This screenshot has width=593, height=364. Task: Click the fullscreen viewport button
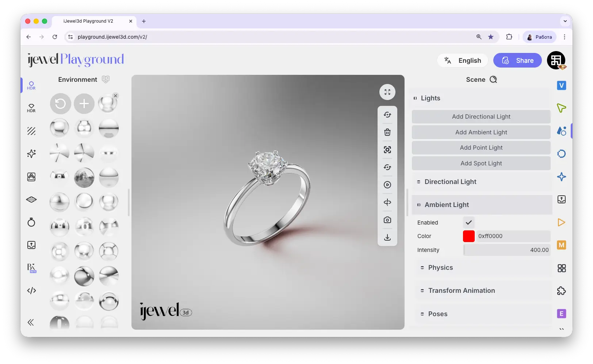pyautogui.click(x=387, y=92)
